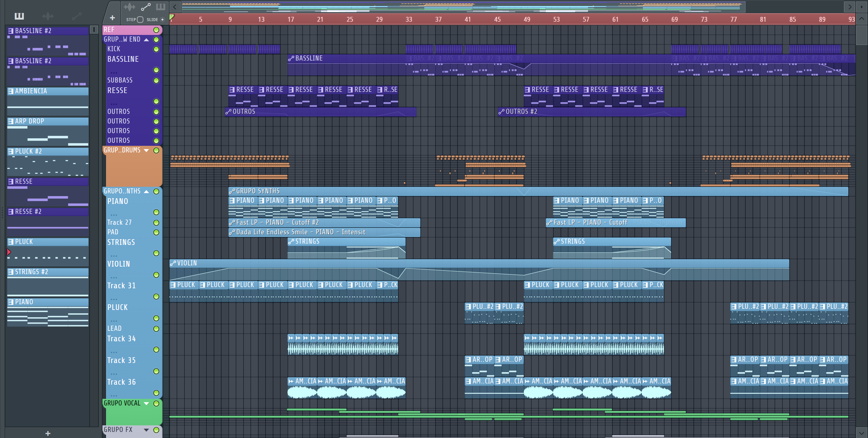Viewport: 868px width, 438px height.
Task: Select the VIOLIN track header
Action: pyautogui.click(x=134, y=270)
